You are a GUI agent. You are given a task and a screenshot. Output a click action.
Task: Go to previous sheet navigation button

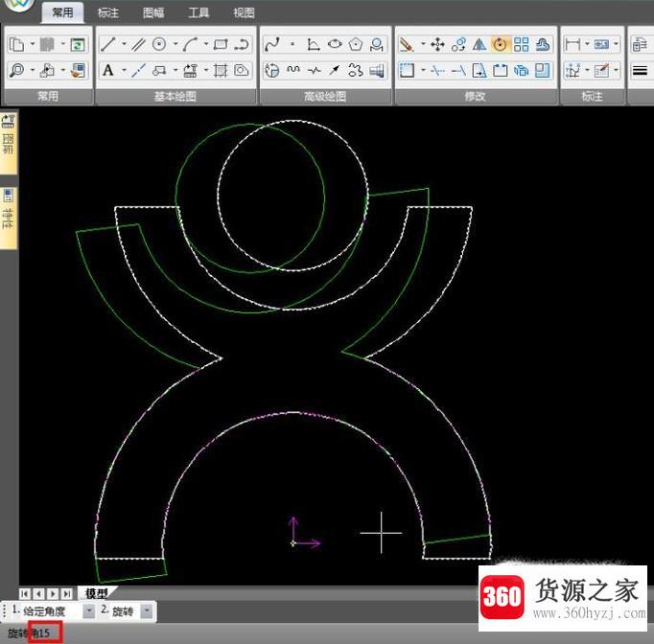(38, 593)
